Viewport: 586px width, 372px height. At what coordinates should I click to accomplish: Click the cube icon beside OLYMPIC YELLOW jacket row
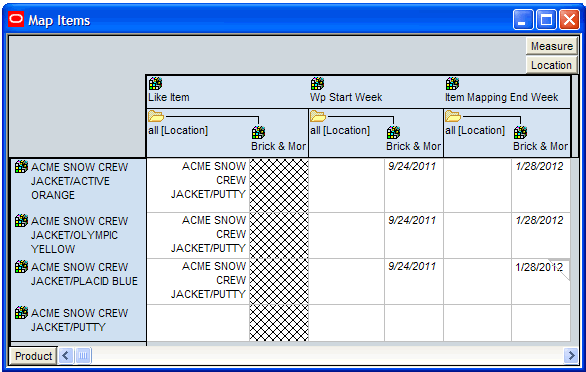point(21,221)
